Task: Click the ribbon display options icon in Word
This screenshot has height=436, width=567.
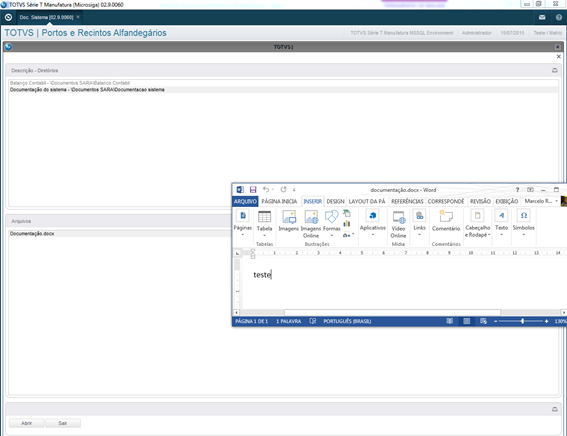Action: tap(530, 189)
